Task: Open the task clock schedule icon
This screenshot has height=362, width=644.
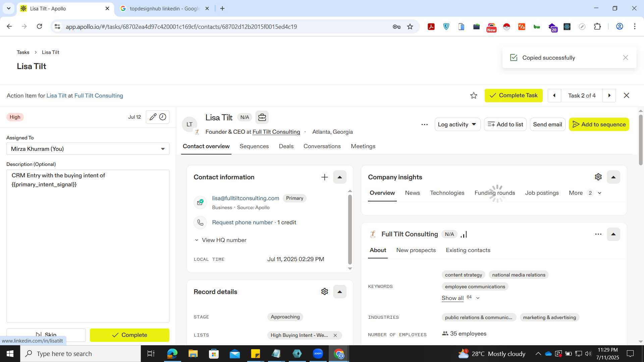Action: [163, 117]
